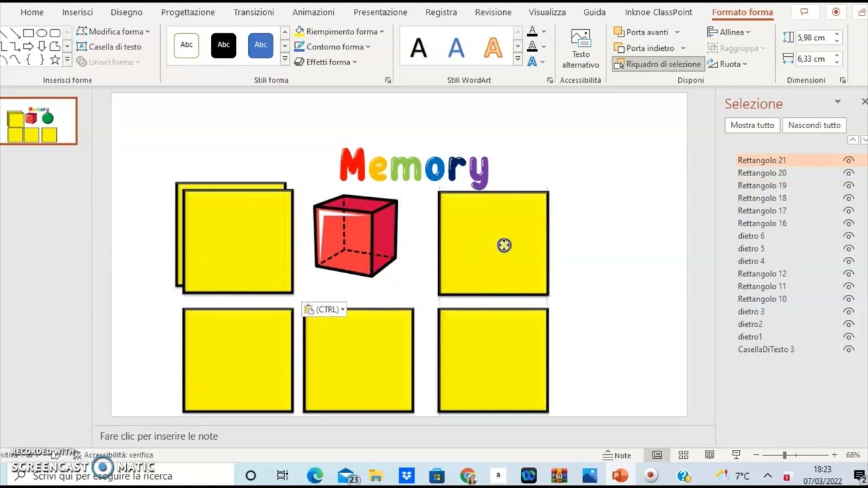Viewport: 868px width, 488px height.
Task: Open the Allinea dropdown
Action: point(729,32)
